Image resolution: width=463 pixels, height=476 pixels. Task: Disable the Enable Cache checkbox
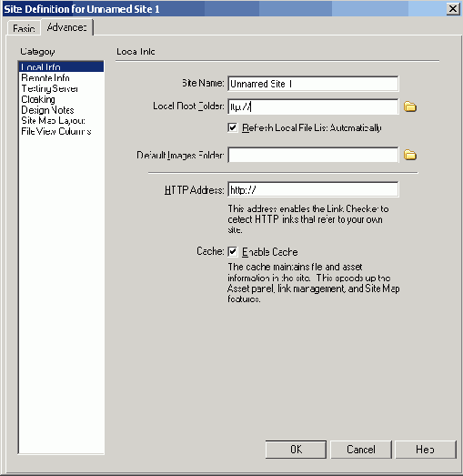pyautogui.click(x=233, y=252)
